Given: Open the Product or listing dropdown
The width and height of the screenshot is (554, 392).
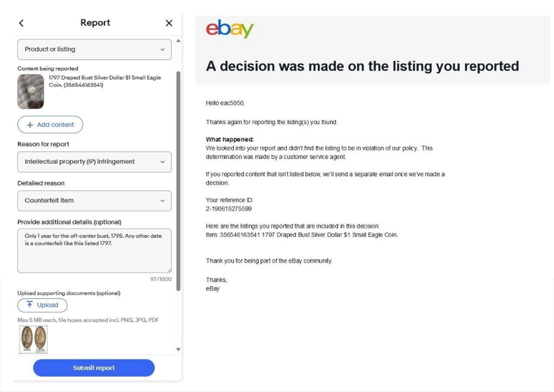Looking at the screenshot, I should pos(94,49).
